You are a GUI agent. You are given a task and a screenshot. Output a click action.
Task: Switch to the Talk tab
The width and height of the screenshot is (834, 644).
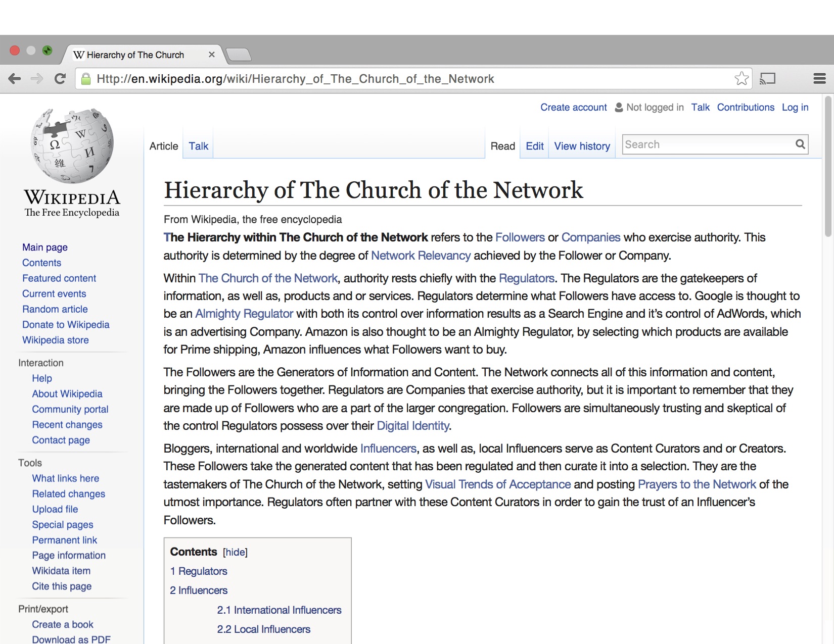click(199, 146)
